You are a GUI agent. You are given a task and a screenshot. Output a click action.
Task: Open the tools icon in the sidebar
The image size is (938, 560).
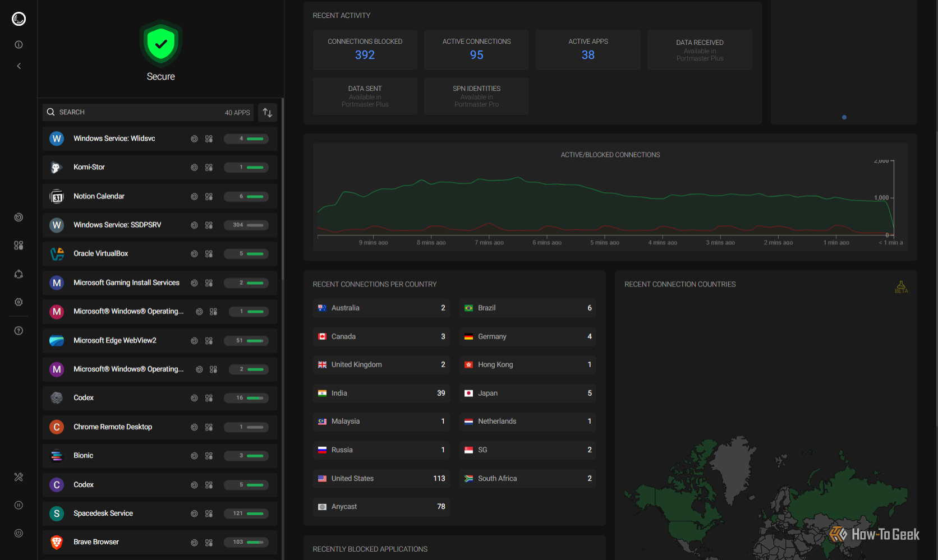(x=19, y=477)
